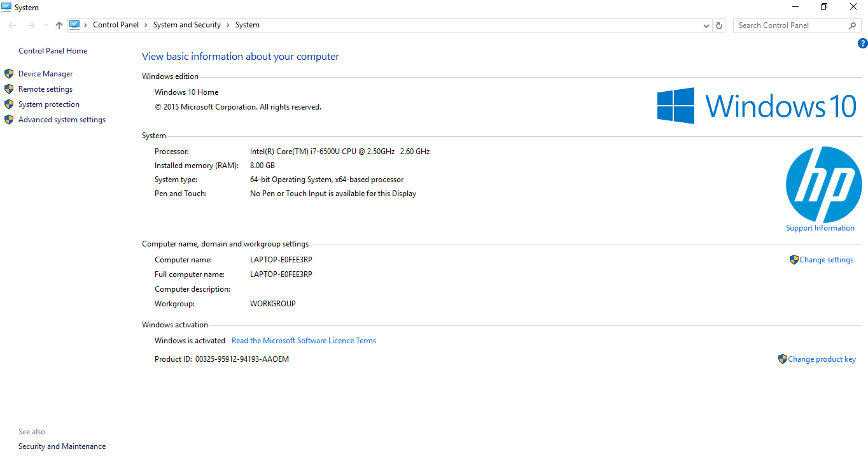Expand the address bar history dropdown
The height and width of the screenshot is (463, 868).
coord(706,25)
